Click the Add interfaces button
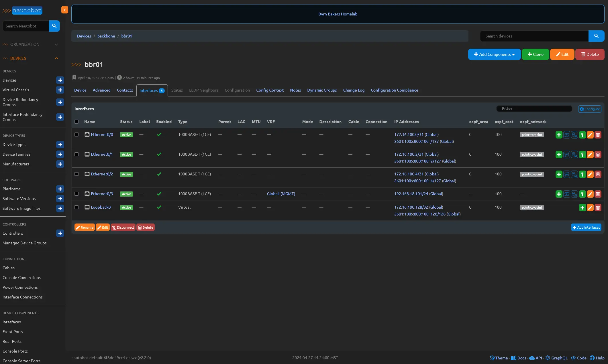The width and height of the screenshot is (608, 364). pyautogui.click(x=586, y=227)
